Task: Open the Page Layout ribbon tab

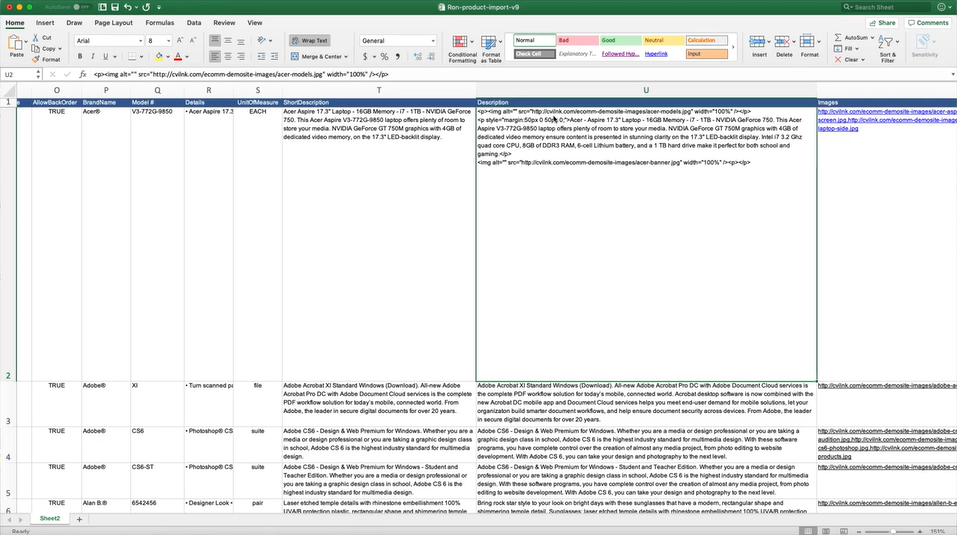Action: 114,23
